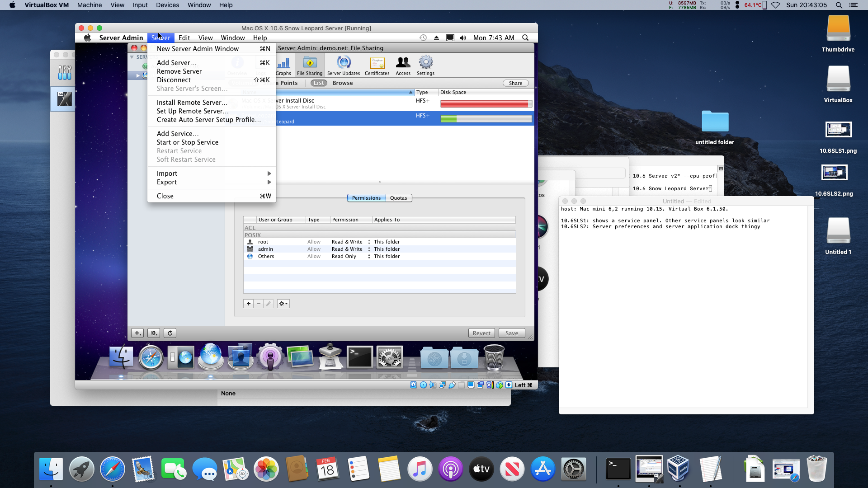Open Import submenu
The image size is (868, 488).
[212, 174]
